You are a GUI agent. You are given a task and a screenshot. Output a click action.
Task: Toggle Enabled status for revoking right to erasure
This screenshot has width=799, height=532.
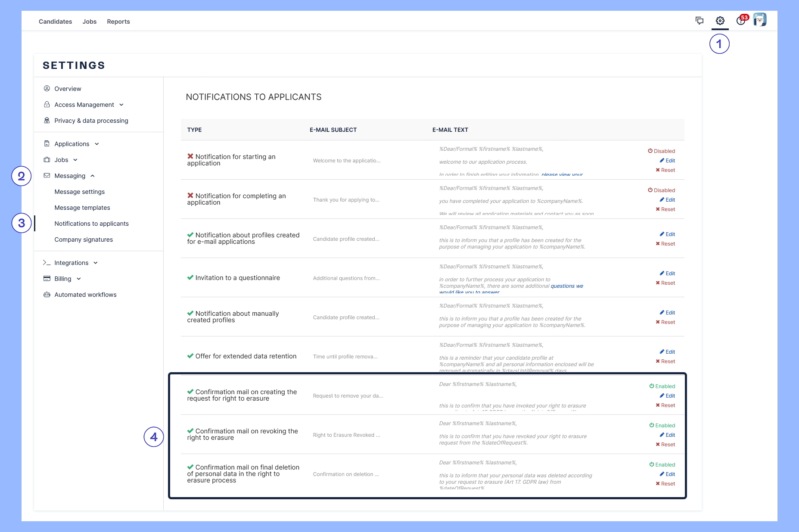click(662, 426)
